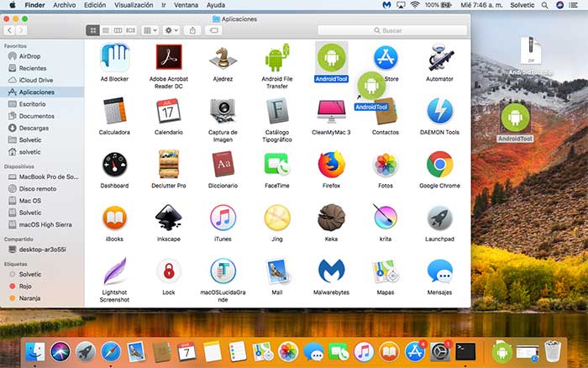Switch Finder to cover flow view
The width and height of the screenshot is (588, 368).
[x=130, y=30]
